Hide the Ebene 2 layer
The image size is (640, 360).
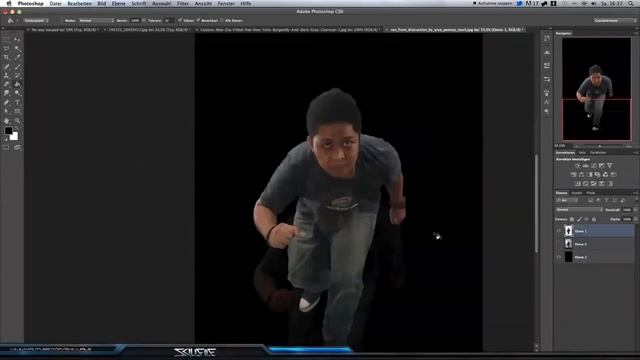tap(559, 257)
